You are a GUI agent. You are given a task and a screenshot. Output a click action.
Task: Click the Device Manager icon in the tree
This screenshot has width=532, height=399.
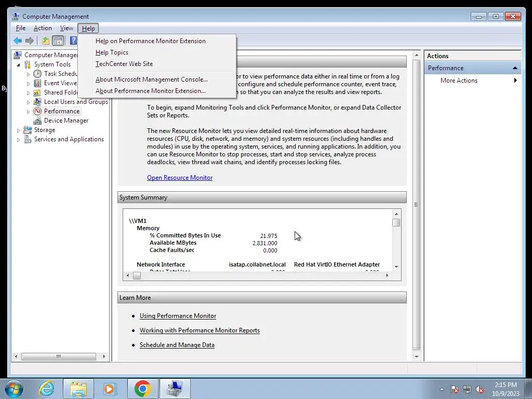point(37,121)
